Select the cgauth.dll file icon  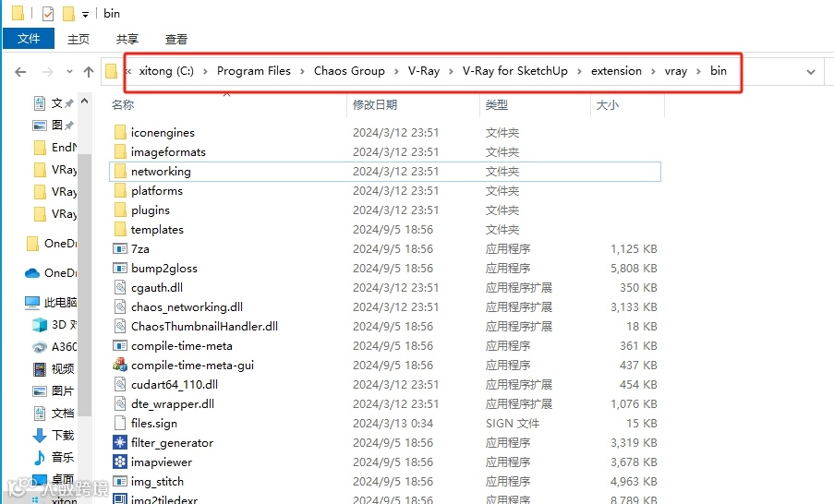tap(120, 288)
